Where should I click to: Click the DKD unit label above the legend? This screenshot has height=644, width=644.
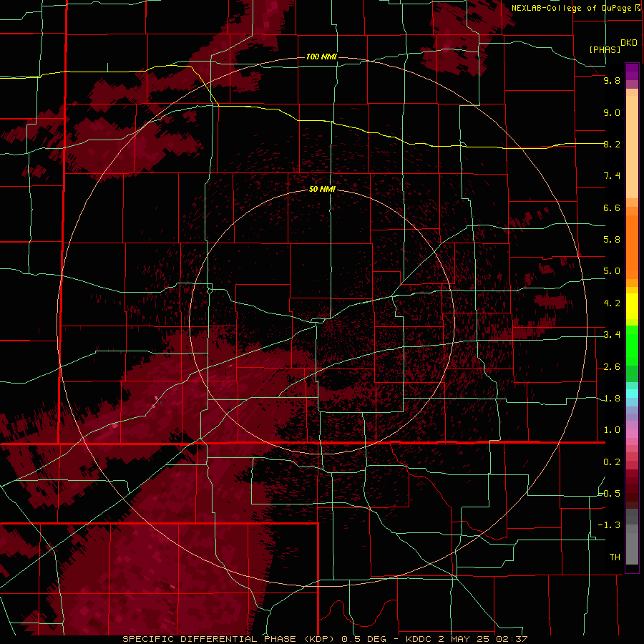(x=629, y=43)
